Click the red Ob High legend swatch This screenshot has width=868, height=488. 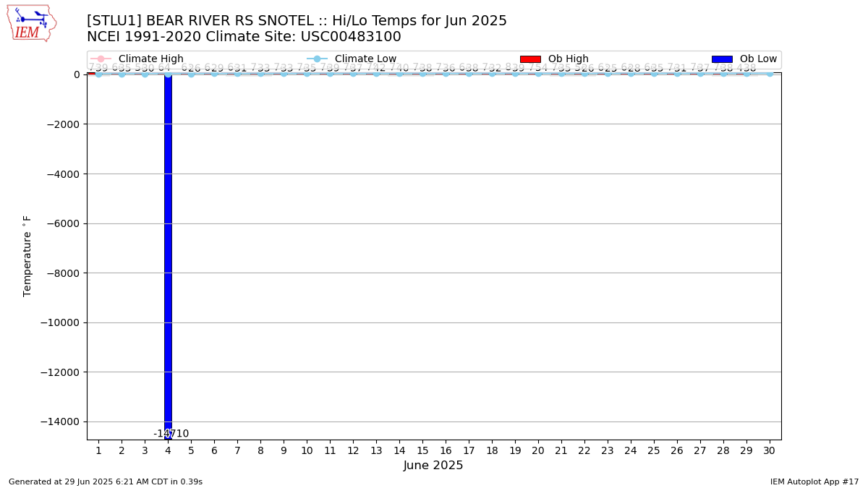(530, 59)
